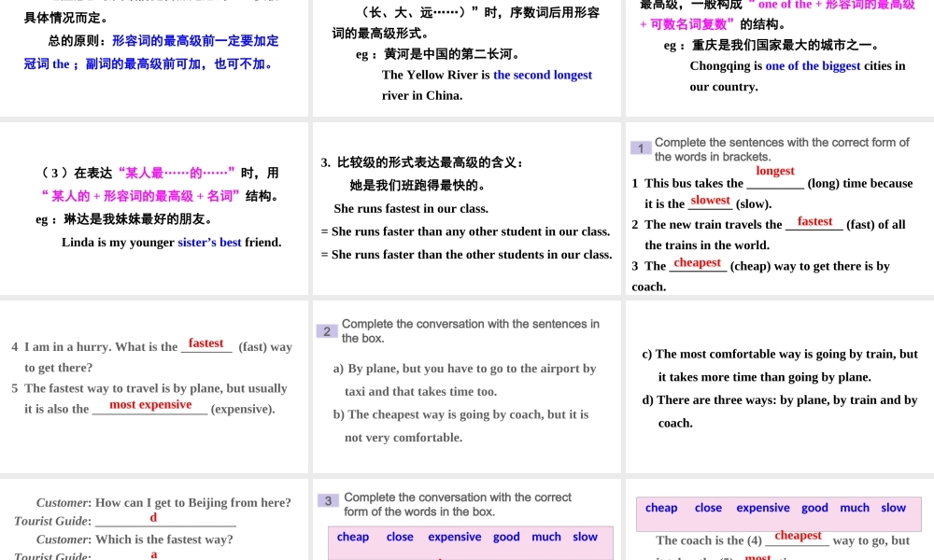Click 'Complete the conversation with the correct form' heading

(x=458, y=504)
